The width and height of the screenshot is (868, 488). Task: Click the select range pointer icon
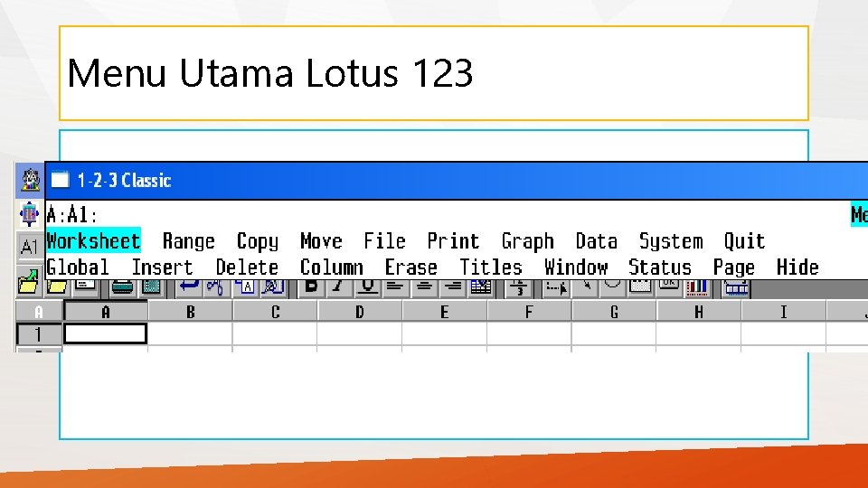coord(556,286)
